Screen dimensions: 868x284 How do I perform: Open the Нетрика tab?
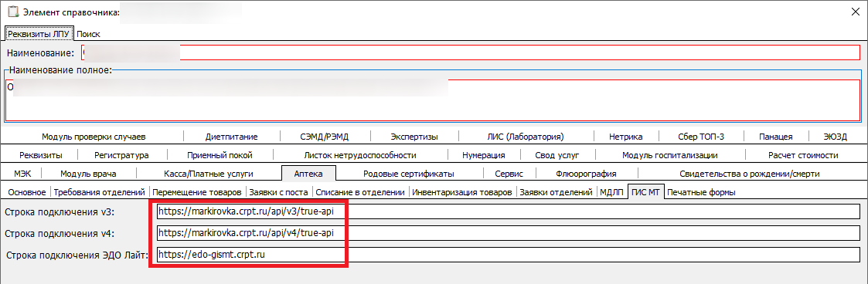(625, 137)
